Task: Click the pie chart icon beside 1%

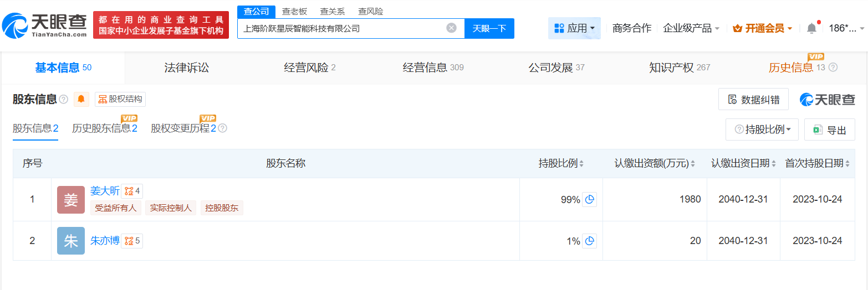Action: click(590, 241)
